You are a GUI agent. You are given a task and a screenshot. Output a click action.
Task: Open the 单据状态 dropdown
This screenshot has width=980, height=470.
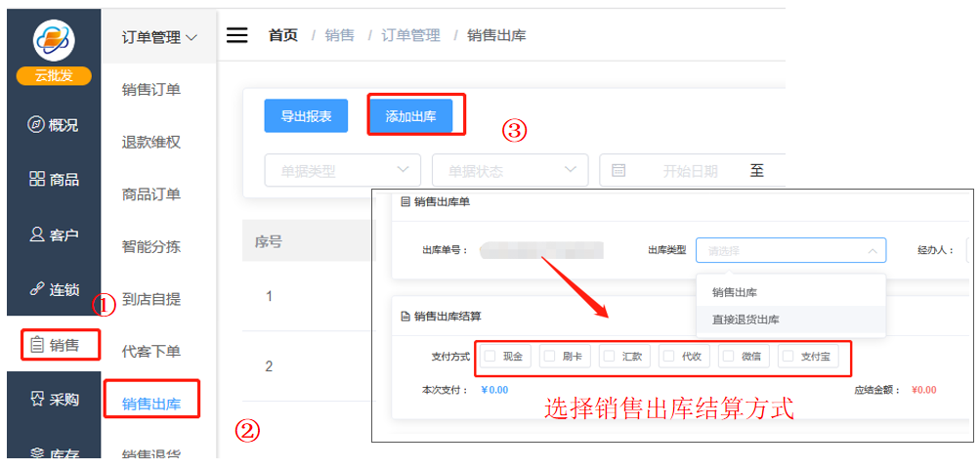(x=510, y=170)
